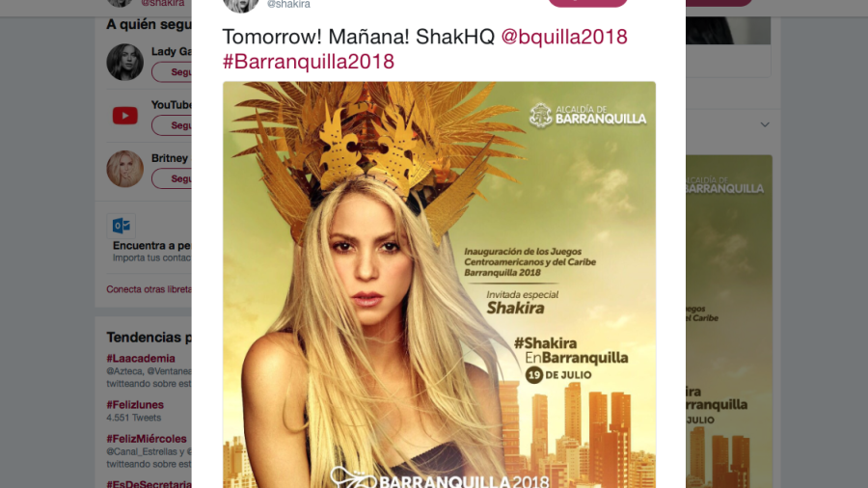Follow Lady Gaga with Seguir button
Screen dimensions: 868x488
coord(173,72)
